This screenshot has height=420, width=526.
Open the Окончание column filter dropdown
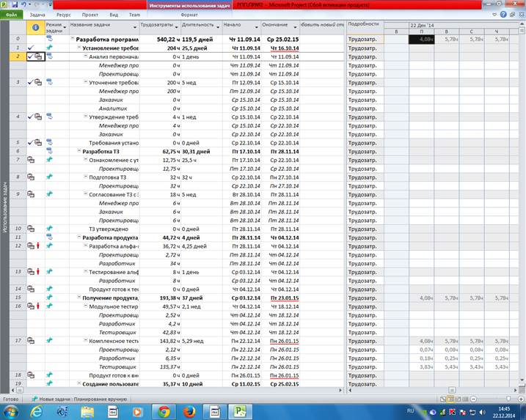[x=296, y=27]
